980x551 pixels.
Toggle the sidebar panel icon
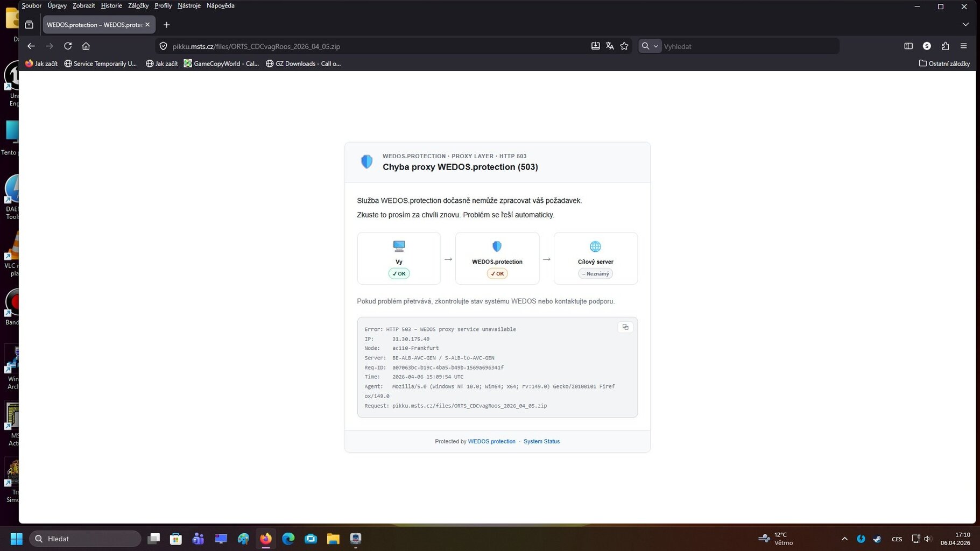[x=908, y=46]
